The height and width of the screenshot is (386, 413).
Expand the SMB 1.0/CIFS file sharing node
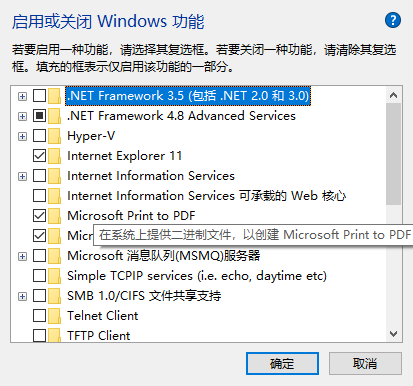pyautogui.click(x=22, y=296)
